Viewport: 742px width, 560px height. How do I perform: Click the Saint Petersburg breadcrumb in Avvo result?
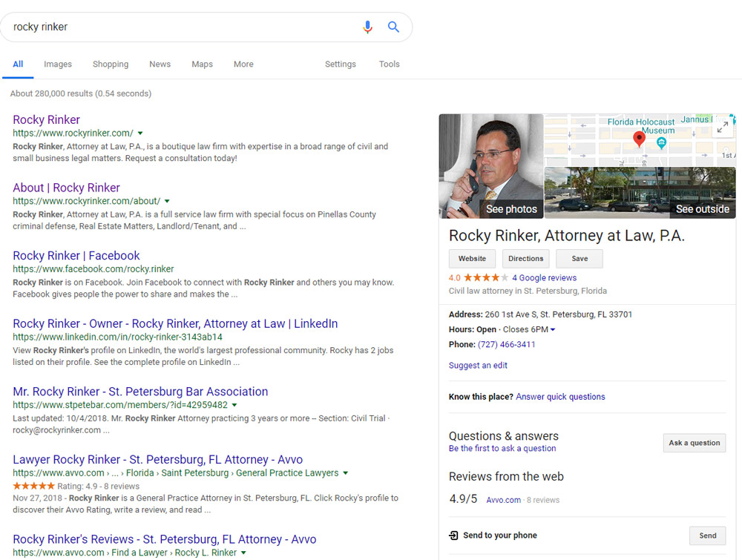click(x=195, y=473)
